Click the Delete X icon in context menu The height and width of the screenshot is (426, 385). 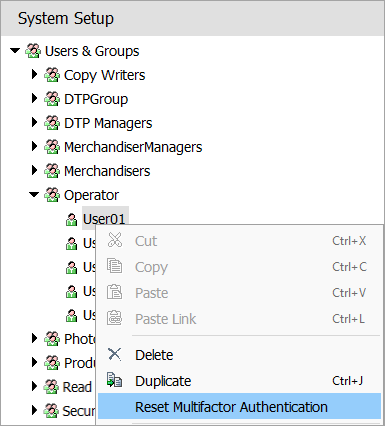coord(115,354)
